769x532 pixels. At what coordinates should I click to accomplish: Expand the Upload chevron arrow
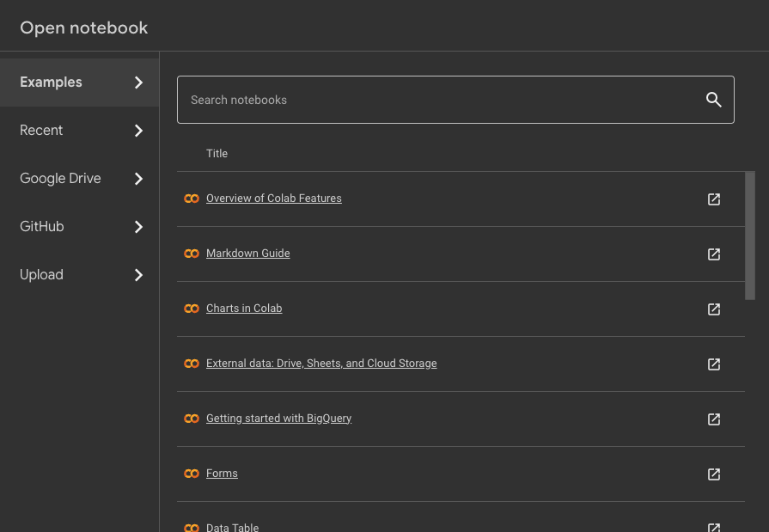tap(139, 275)
